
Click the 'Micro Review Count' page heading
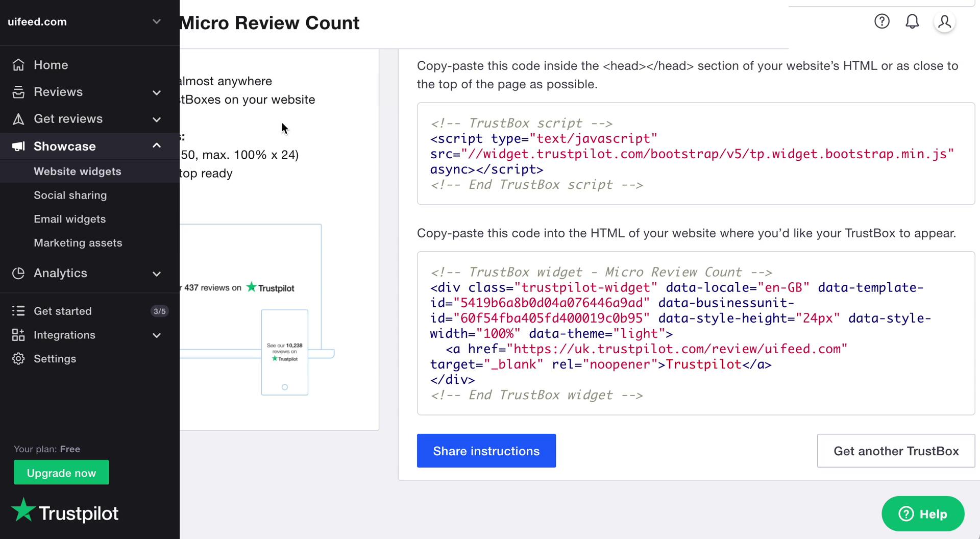click(269, 23)
